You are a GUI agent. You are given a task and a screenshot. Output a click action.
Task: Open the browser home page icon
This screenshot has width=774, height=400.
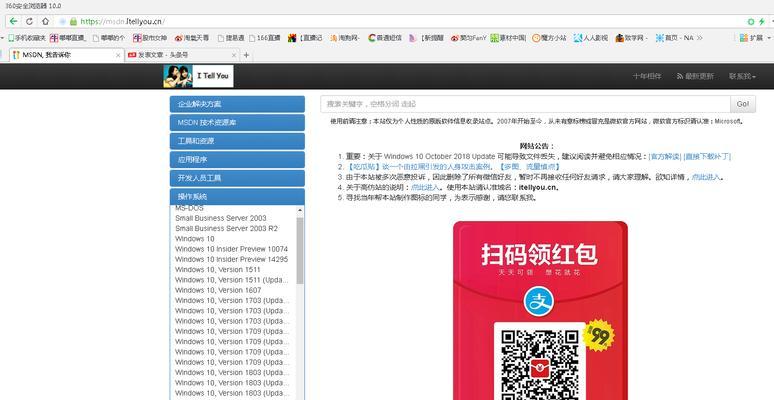tap(45, 21)
